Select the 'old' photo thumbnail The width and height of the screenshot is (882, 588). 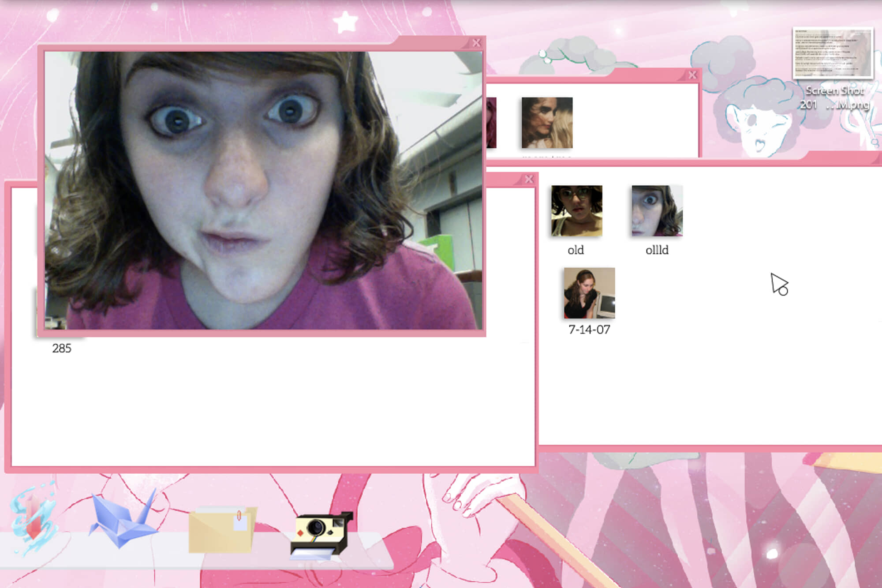pos(576,210)
